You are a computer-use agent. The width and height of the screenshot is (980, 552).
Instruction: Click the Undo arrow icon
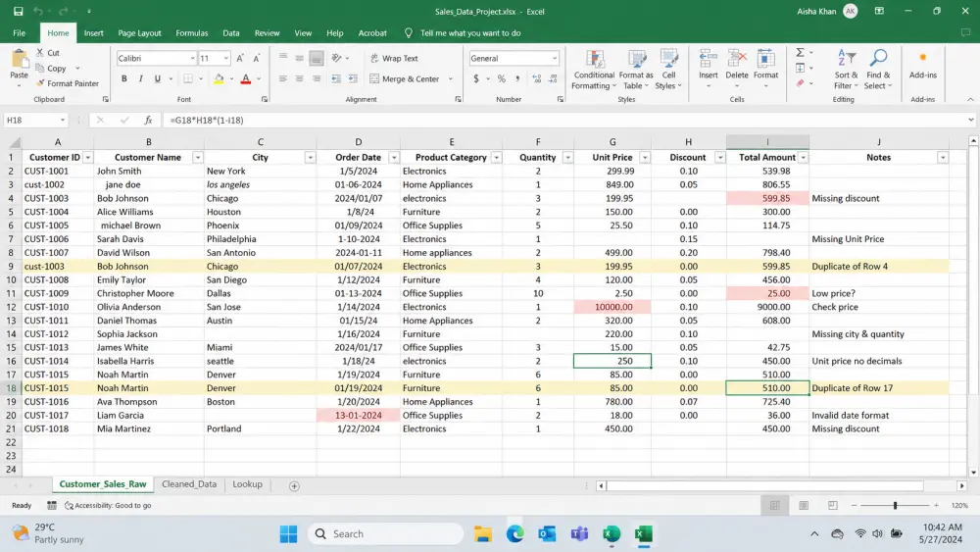click(x=38, y=11)
